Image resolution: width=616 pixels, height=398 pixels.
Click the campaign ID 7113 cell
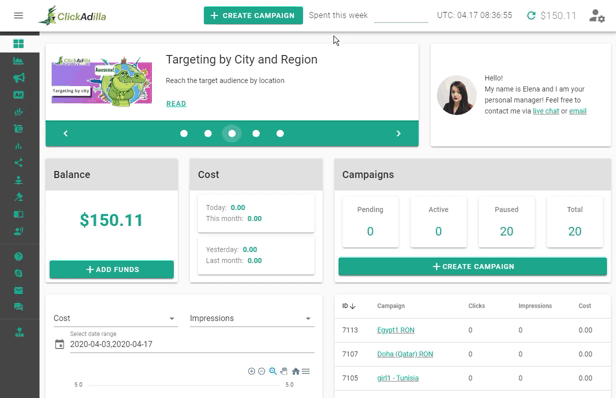(x=350, y=330)
